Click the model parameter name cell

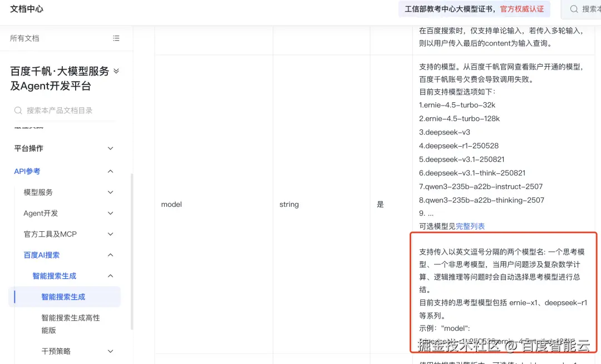pyautogui.click(x=171, y=205)
